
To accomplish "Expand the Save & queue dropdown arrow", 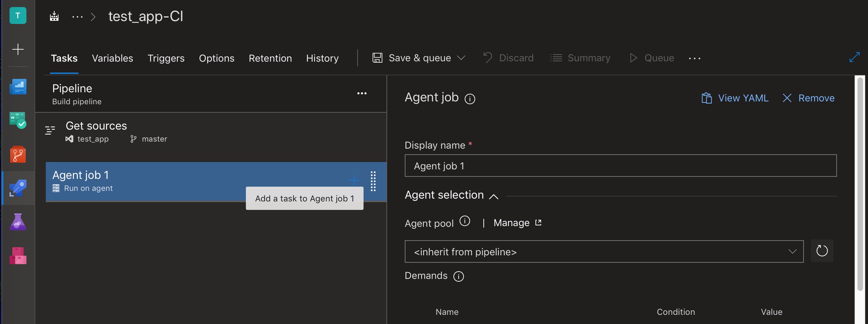I will point(461,58).
